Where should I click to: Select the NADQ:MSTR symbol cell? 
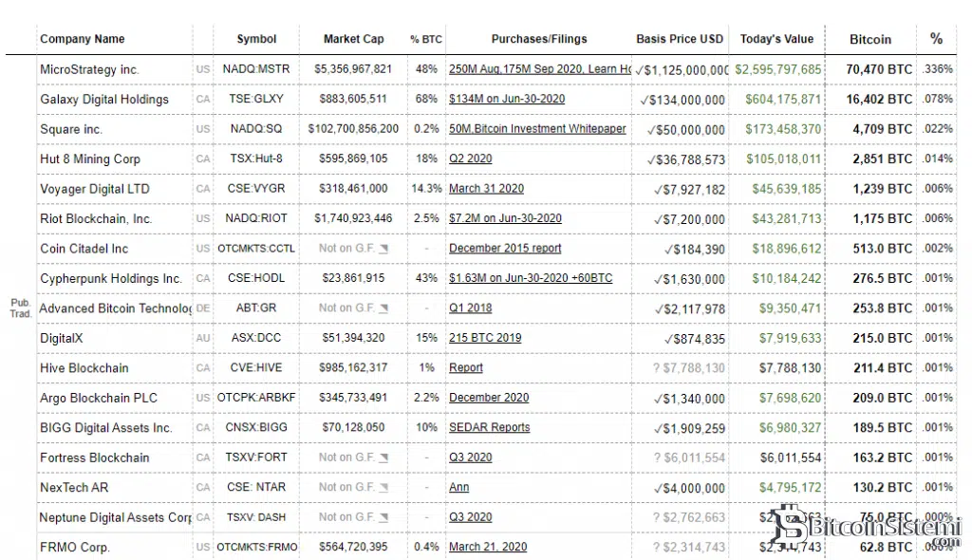point(256,69)
